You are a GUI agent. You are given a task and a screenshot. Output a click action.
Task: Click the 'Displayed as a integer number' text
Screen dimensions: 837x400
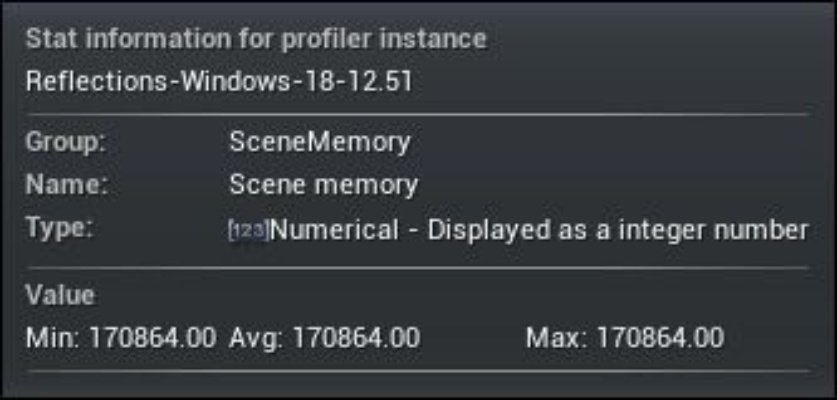(x=618, y=230)
